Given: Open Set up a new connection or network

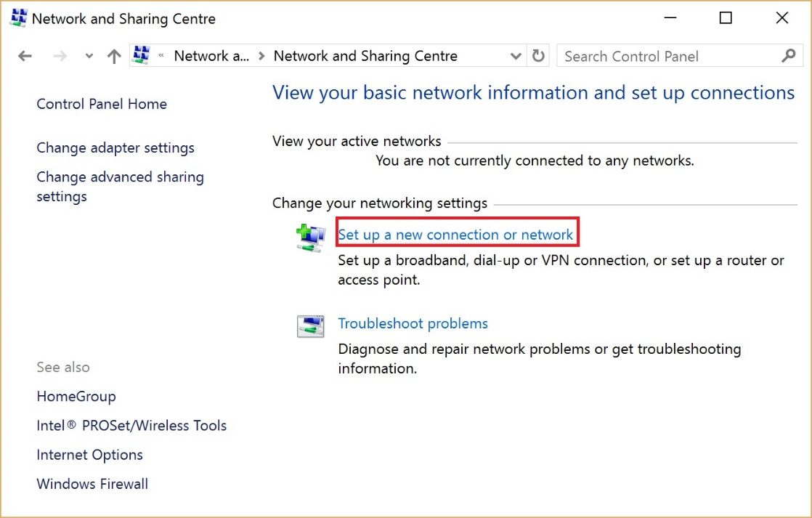Looking at the screenshot, I should 456,235.
